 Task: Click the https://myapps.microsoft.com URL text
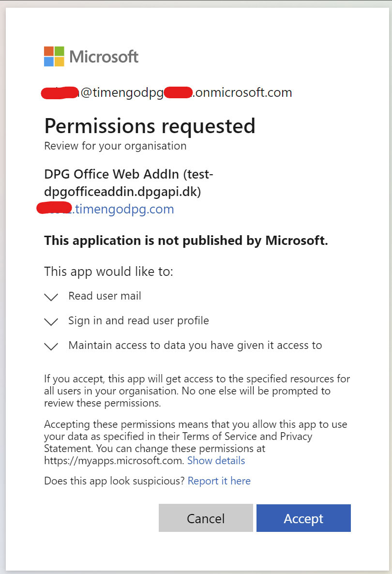click(x=113, y=461)
